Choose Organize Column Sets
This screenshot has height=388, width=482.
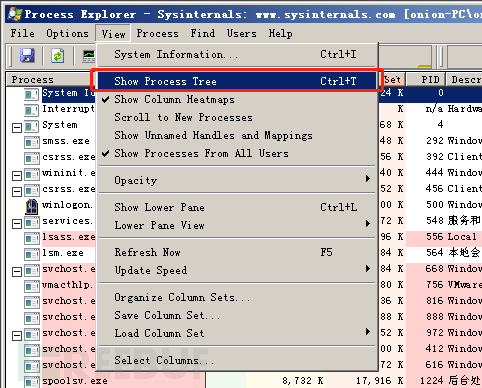point(237,297)
